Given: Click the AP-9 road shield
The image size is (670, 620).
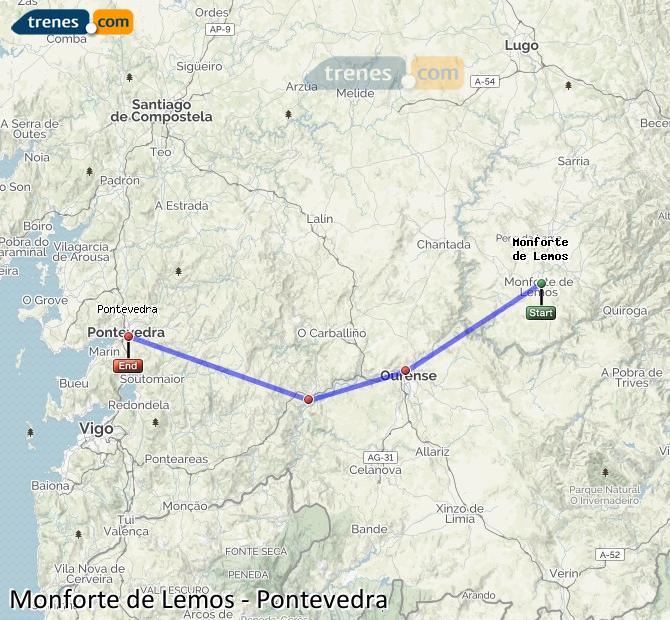Looking at the screenshot, I should 220,29.
